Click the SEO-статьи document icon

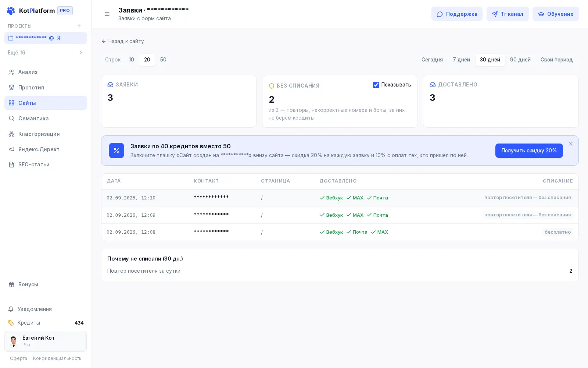tap(11, 164)
